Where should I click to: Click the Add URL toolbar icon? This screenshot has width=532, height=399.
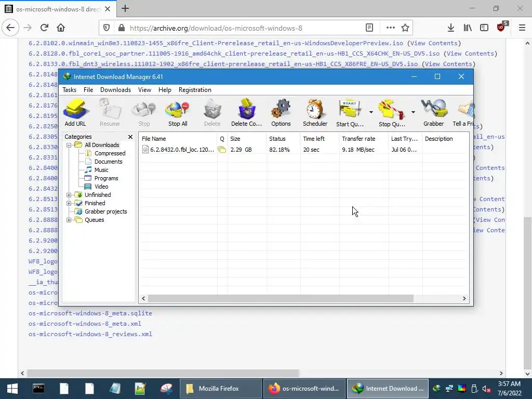(75, 113)
